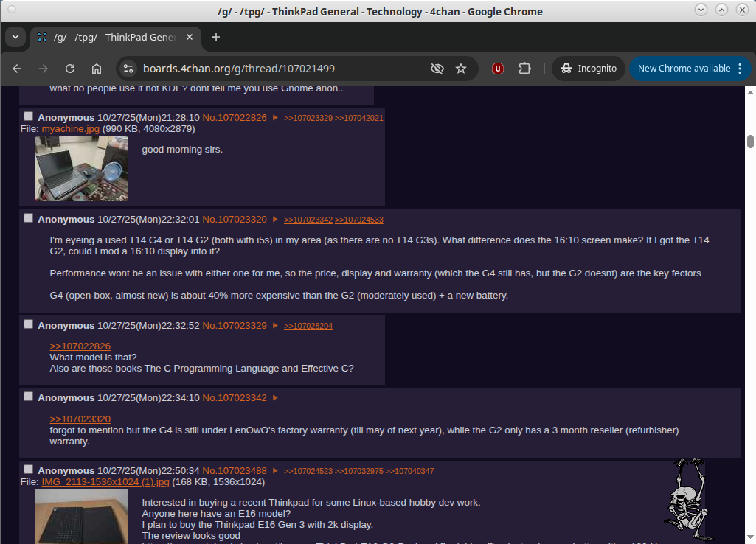Click 'What model is that?' text
This screenshot has height=544, width=756.
click(93, 357)
